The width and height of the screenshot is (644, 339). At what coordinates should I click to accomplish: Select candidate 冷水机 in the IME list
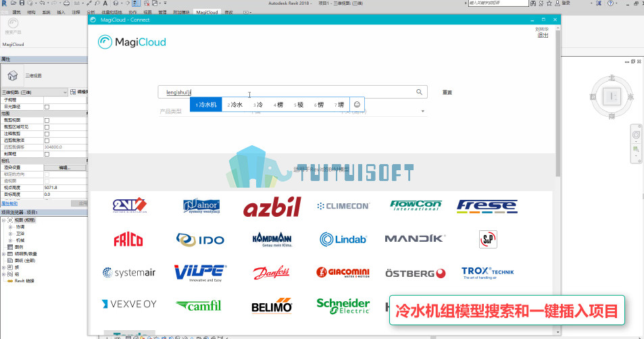click(x=205, y=105)
